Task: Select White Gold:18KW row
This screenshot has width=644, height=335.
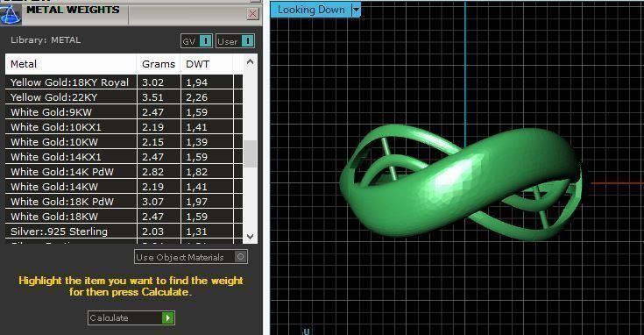Action: click(x=124, y=217)
